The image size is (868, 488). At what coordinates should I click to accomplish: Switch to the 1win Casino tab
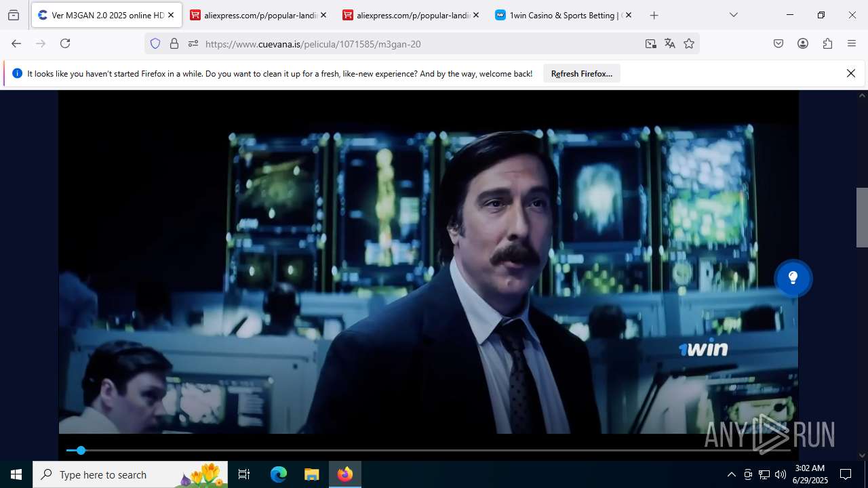pyautogui.click(x=564, y=15)
